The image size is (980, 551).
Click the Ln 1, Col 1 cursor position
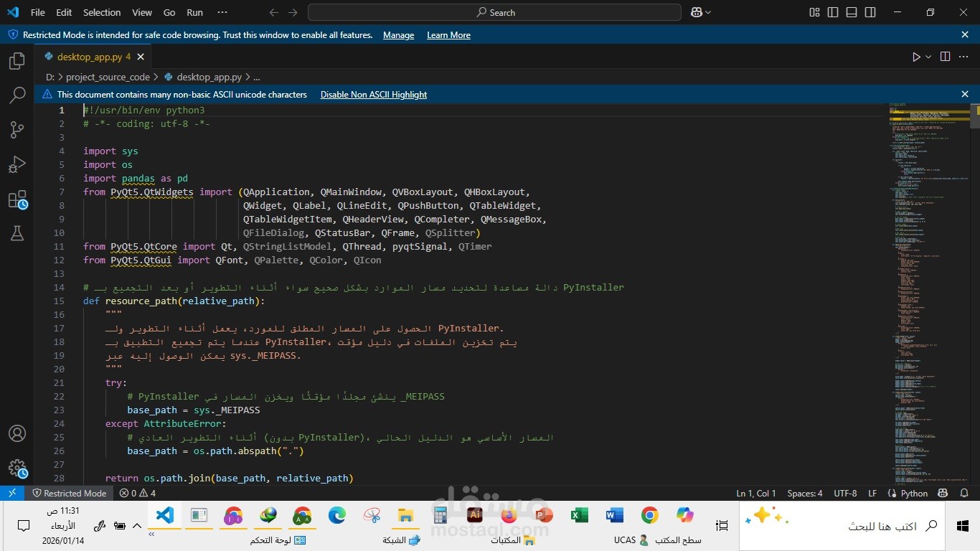point(756,493)
